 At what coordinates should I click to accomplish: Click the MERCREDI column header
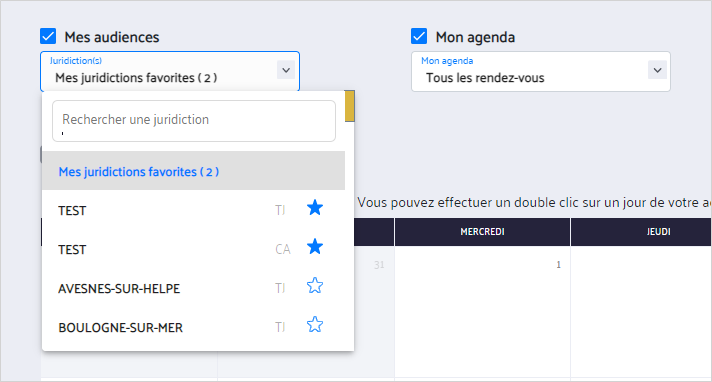coord(482,232)
